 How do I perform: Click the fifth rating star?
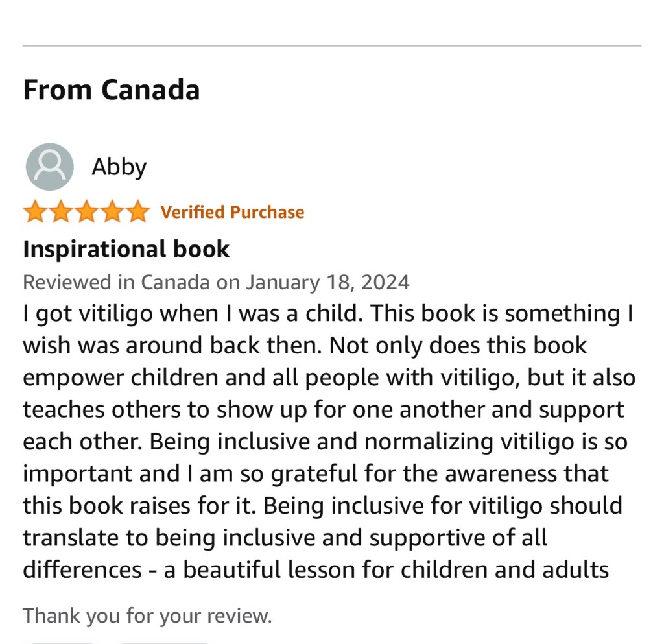tap(137, 212)
